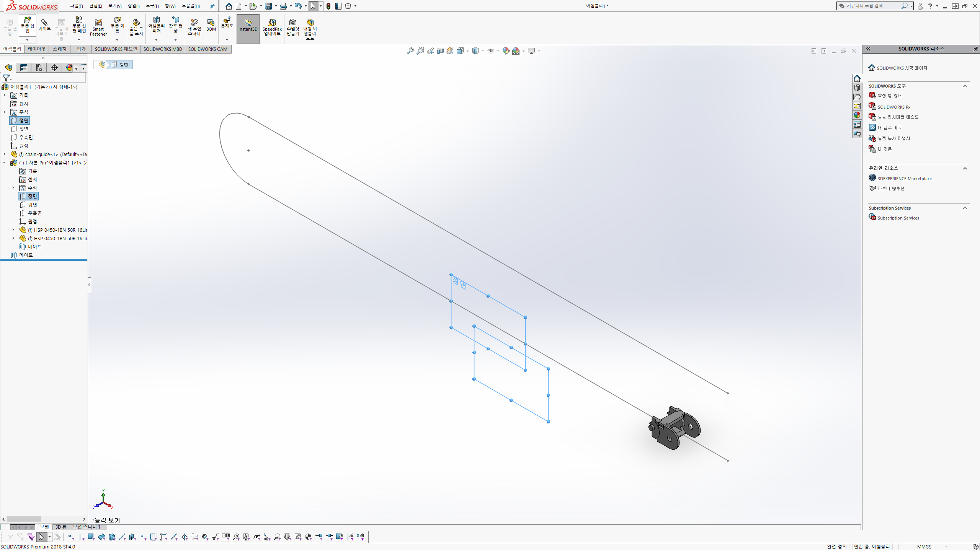Click SOLIDWORKS 시작 페이지 link
The height and width of the screenshot is (550, 980).
coord(902,68)
